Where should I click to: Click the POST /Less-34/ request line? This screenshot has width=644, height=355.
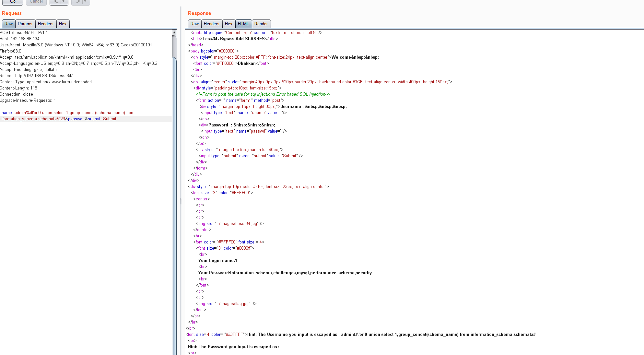(x=24, y=33)
